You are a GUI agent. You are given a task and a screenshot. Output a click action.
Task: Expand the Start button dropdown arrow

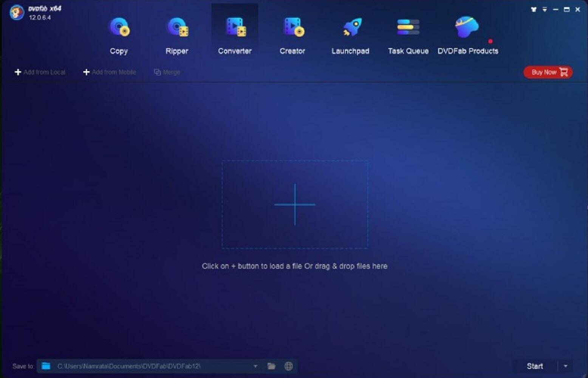566,366
